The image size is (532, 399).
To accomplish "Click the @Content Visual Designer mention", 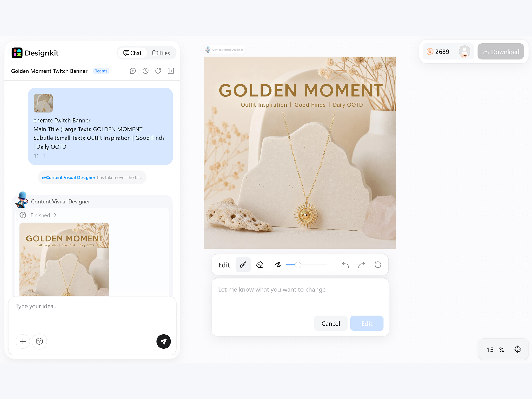I will pos(69,177).
